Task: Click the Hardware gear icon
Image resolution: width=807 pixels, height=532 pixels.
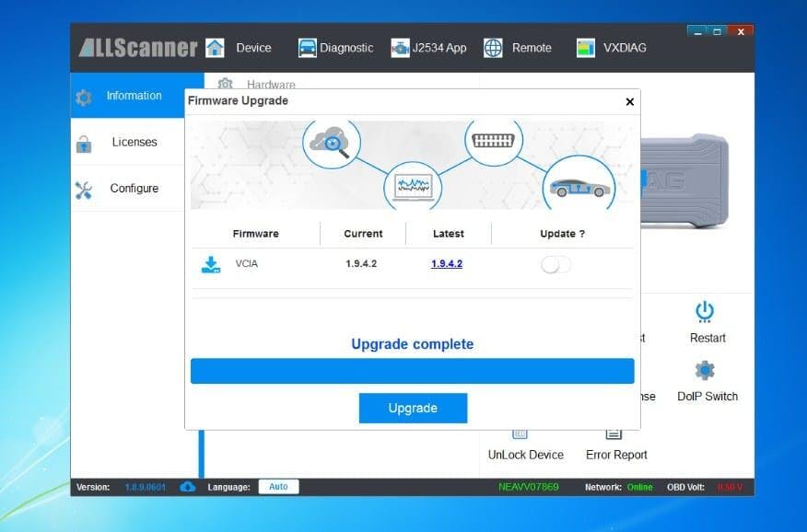Action: pos(226,83)
